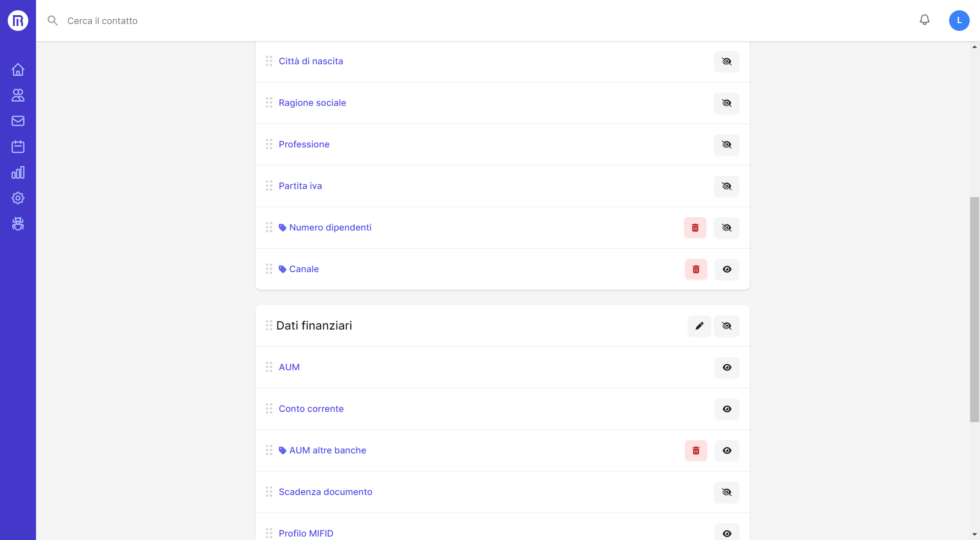Show the hidden Città di nascita field
The image size is (980, 540).
727,61
